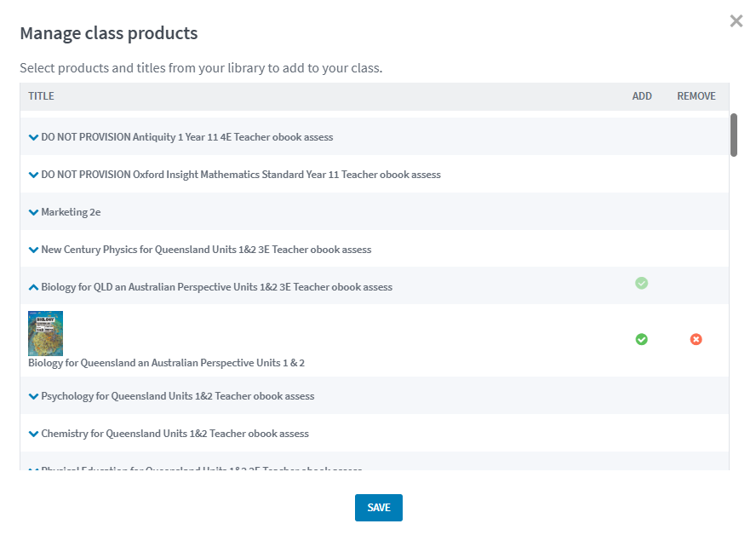The height and width of the screenshot is (541, 756).
Task: Click the green add checkmark for Biology for Queensland title
Action: (x=642, y=339)
